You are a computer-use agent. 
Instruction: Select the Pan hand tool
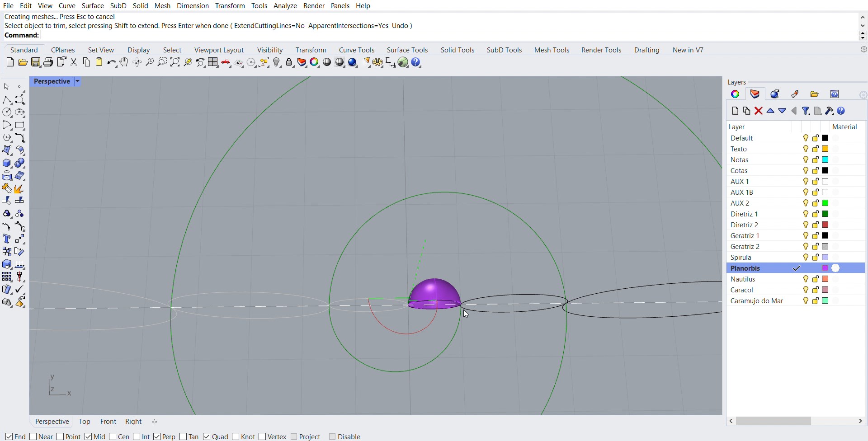(x=124, y=62)
